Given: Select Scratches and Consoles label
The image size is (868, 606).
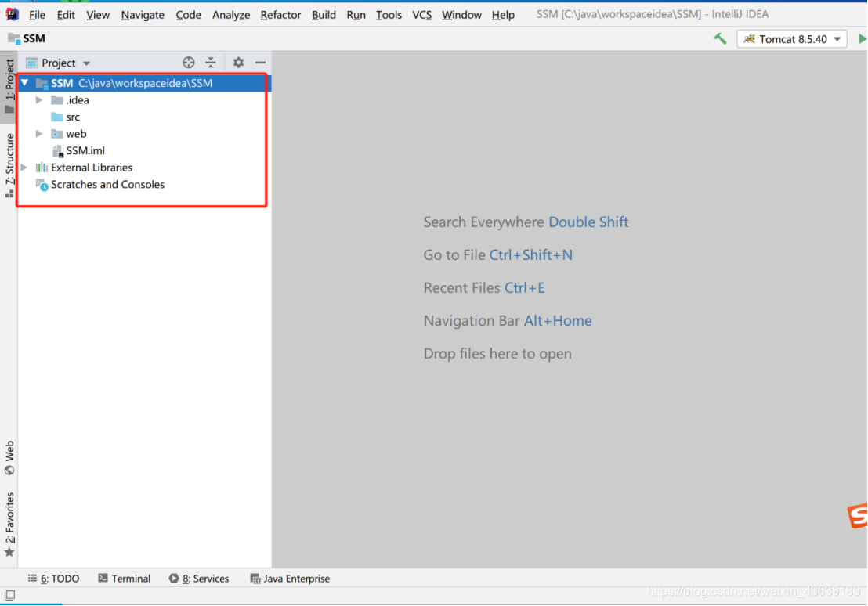Looking at the screenshot, I should point(107,185).
